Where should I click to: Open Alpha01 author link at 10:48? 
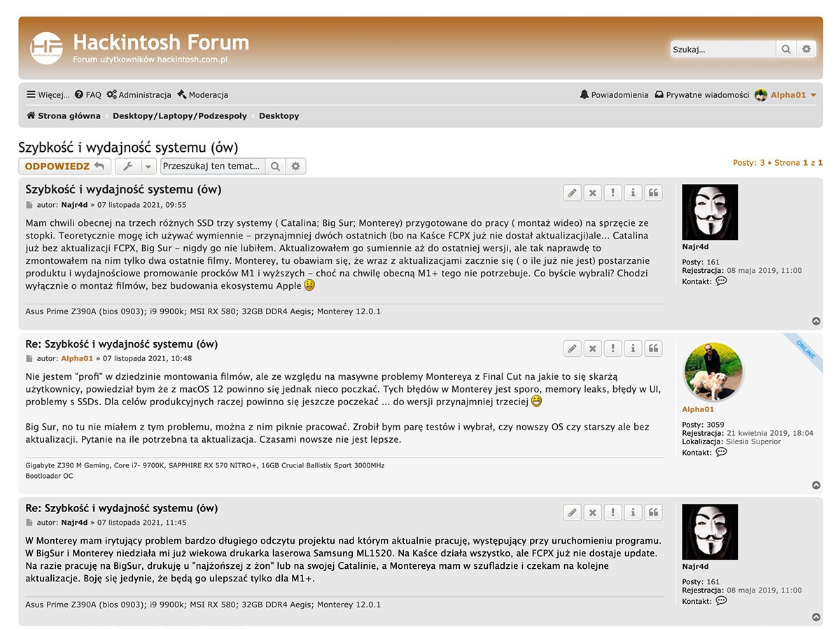[77, 358]
